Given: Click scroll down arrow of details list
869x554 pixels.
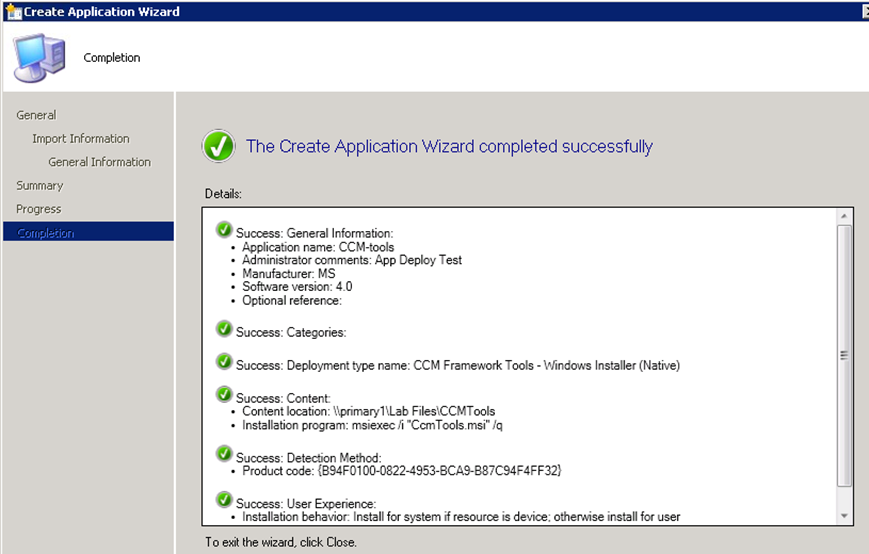Looking at the screenshot, I should [x=844, y=516].
